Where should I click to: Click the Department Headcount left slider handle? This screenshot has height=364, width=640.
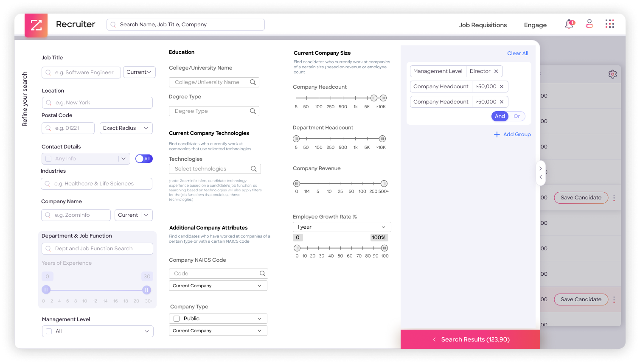296,139
